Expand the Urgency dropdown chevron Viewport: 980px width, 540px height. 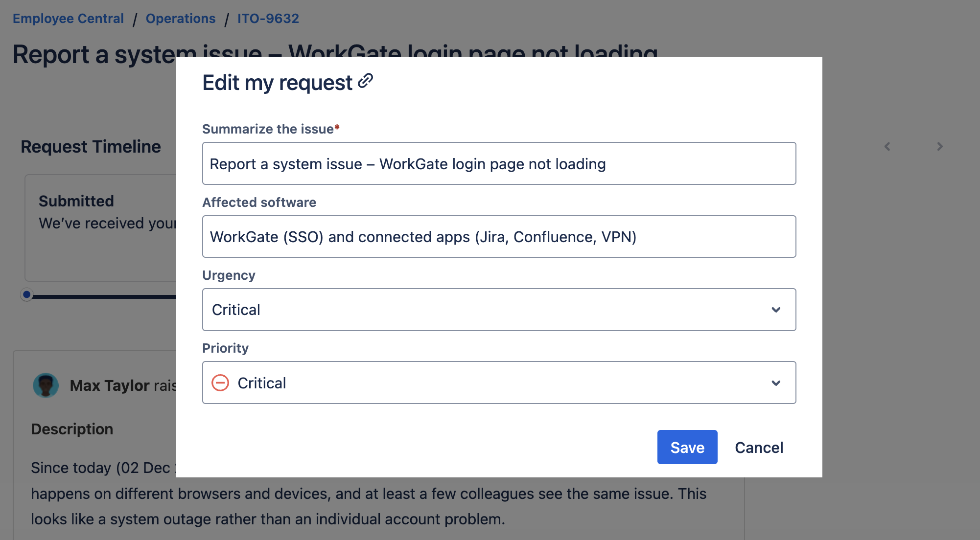click(776, 310)
